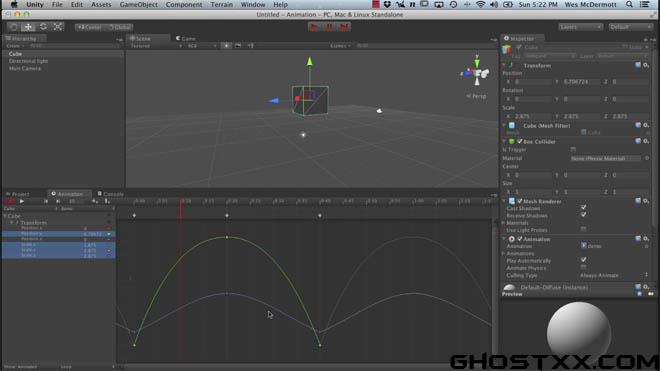Open the Layers dropdown

[x=580, y=27]
